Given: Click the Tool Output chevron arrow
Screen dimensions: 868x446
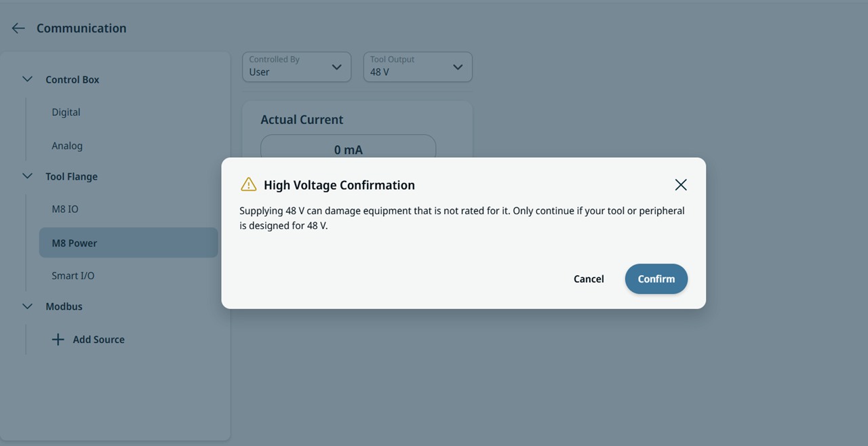Looking at the screenshot, I should pos(458,67).
